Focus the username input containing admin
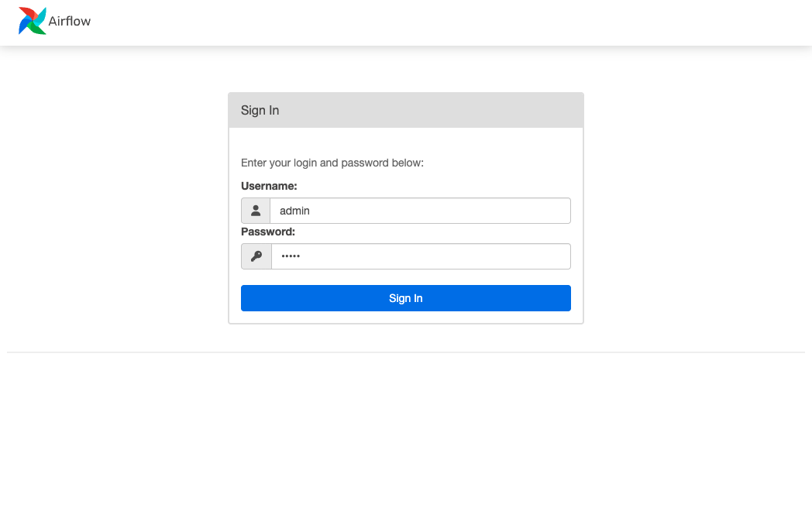 pyautogui.click(x=421, y=210)
